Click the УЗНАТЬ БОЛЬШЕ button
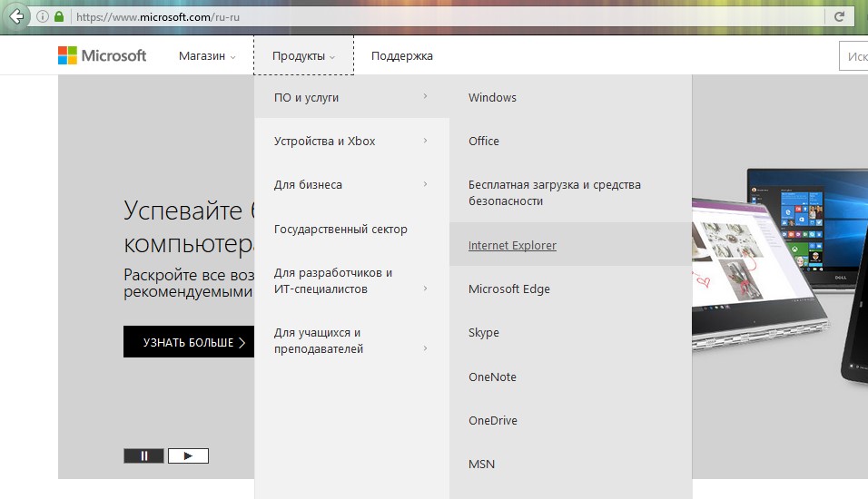This screenshot has height=499, width=868. coord(189,342)
